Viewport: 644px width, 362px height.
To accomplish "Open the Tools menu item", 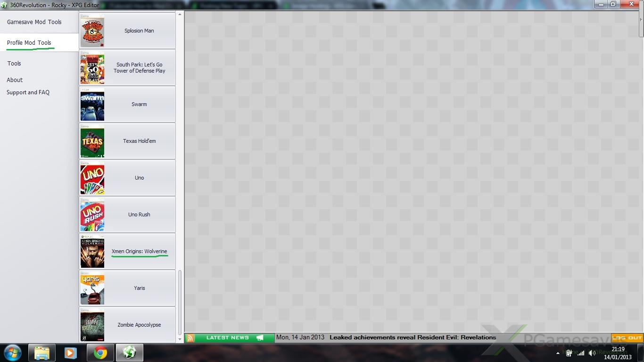I will 14,63.
